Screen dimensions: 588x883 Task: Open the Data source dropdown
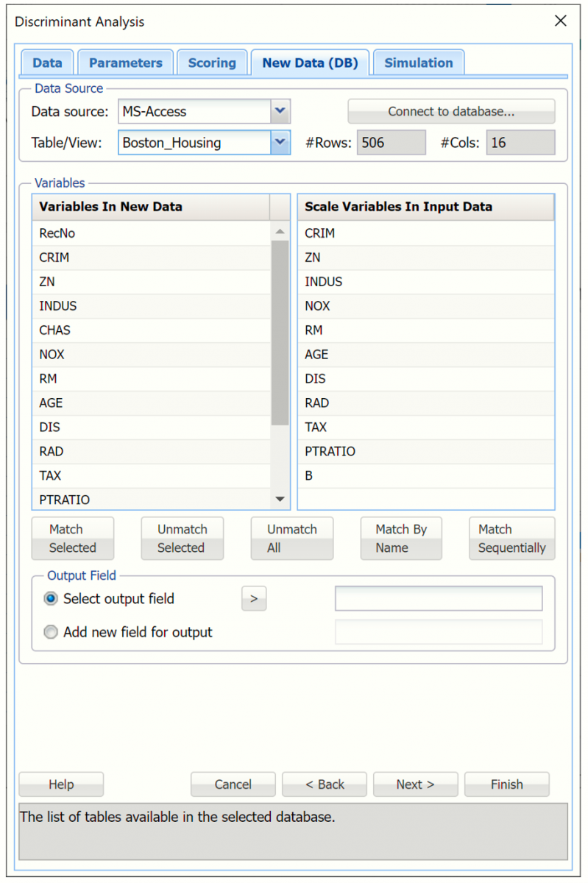coord(280,112)
